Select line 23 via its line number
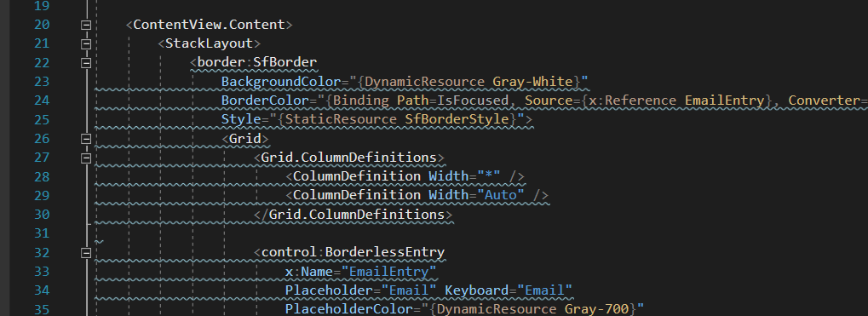Image resolution: width=868 pixels, height=316 pixels. tap(42, 82)
